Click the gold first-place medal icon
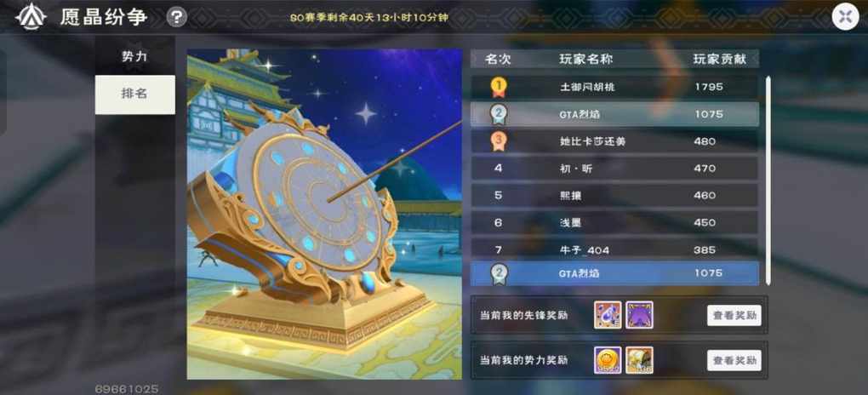Screen dimensions: 868x395 [498, 87]
